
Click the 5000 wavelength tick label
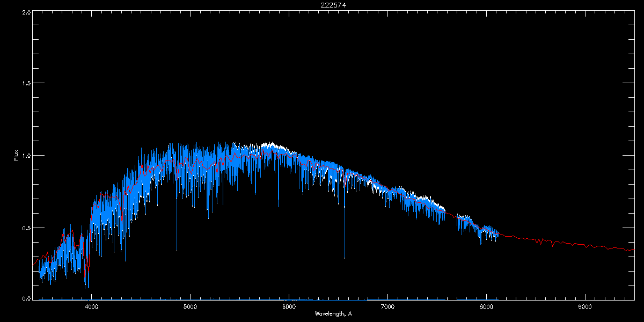[190, 306]
